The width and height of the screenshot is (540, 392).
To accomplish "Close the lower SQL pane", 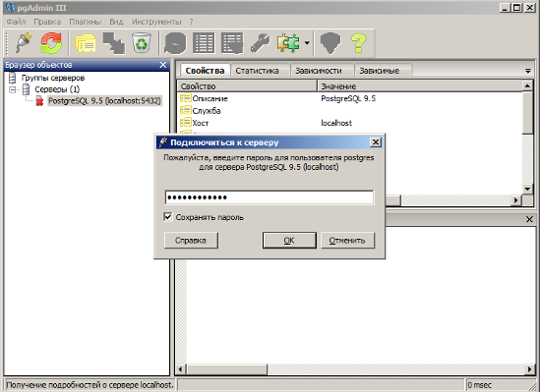I will (529, 219).
